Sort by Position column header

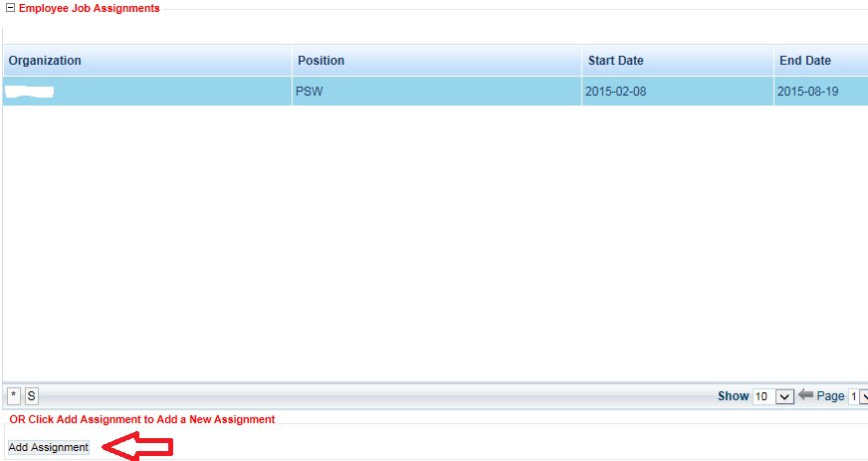321,61
